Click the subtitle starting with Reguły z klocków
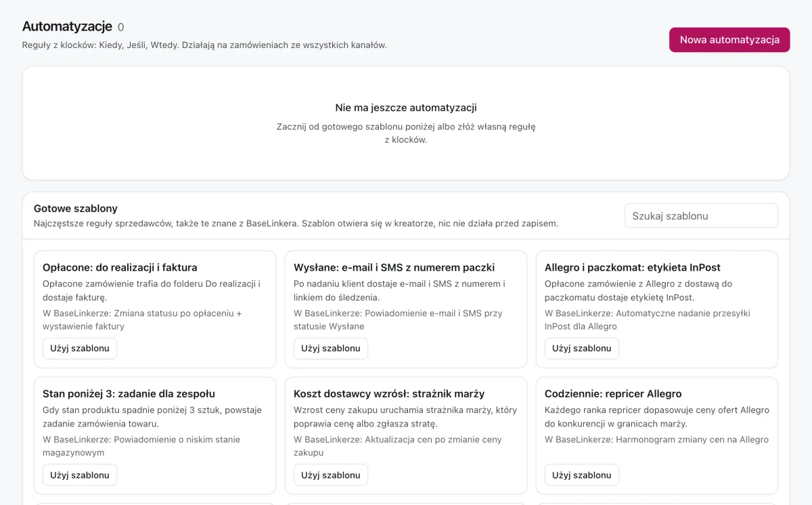Screen dimensions: 812x505 [x=204, y=45]
